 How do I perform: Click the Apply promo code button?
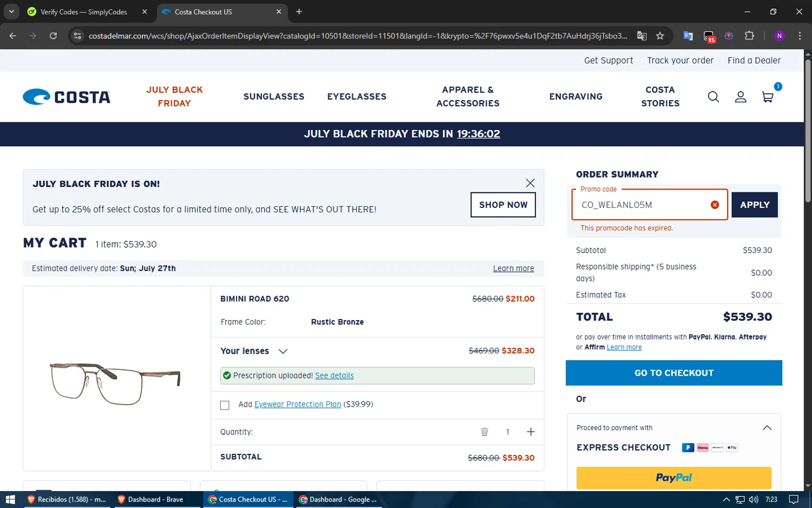click(x=755, y=205)
